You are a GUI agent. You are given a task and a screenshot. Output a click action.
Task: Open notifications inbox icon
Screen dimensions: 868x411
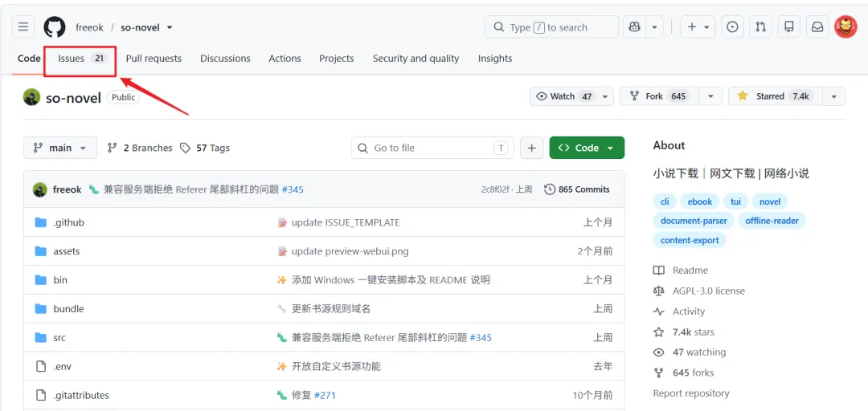817,27
